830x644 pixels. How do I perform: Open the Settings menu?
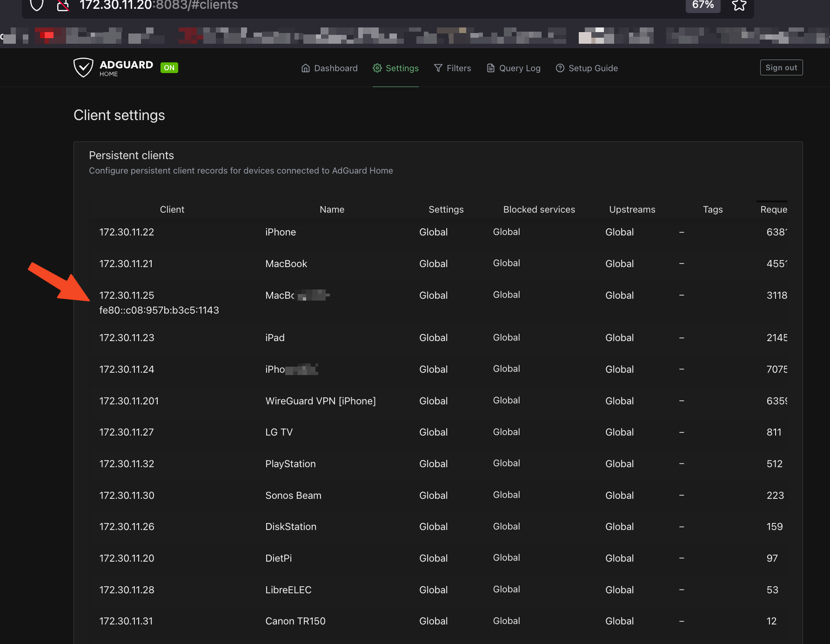point(395,68)
